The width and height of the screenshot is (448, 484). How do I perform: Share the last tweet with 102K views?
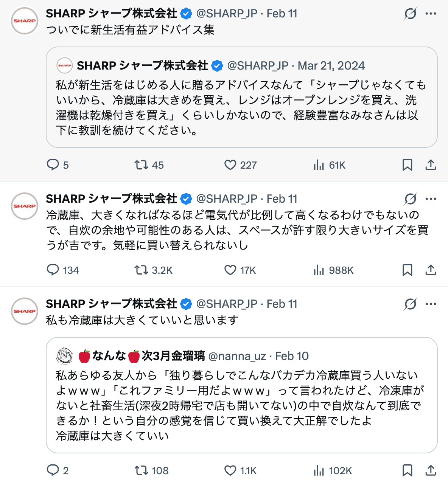(x=431, y=470)
